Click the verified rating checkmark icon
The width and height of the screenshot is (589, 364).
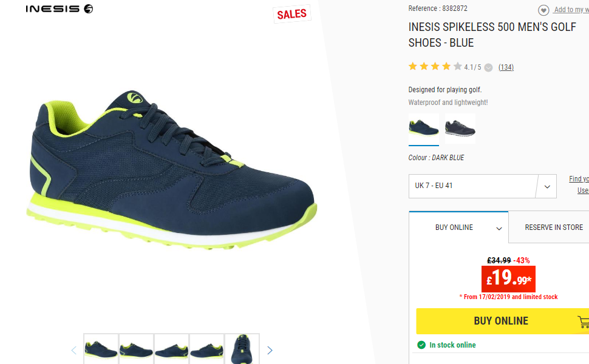point(488,67)
